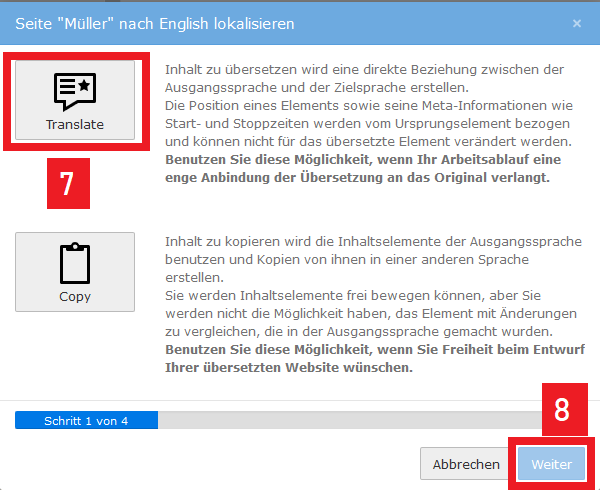Click the red number 8 annotation marker

point(563,410)
